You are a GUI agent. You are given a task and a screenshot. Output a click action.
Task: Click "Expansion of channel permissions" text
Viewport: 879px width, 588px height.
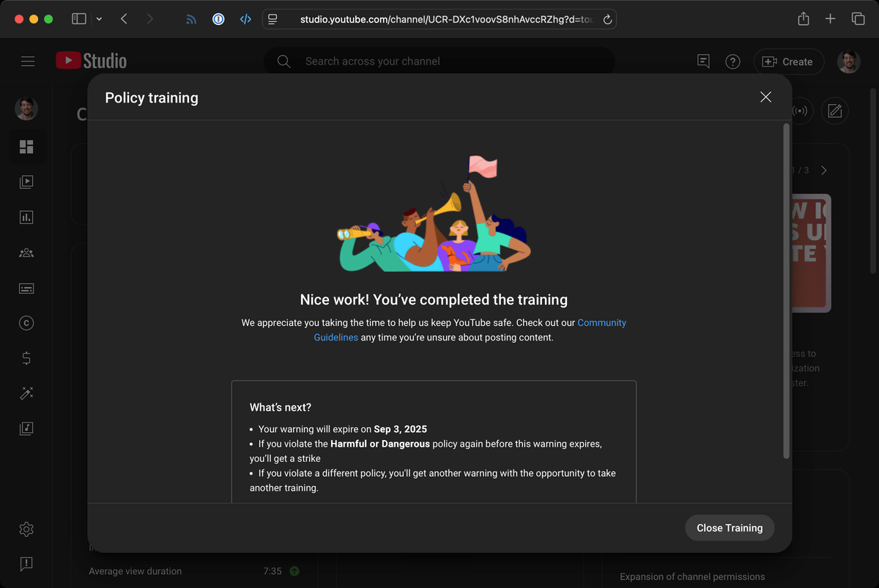[692, 576]
